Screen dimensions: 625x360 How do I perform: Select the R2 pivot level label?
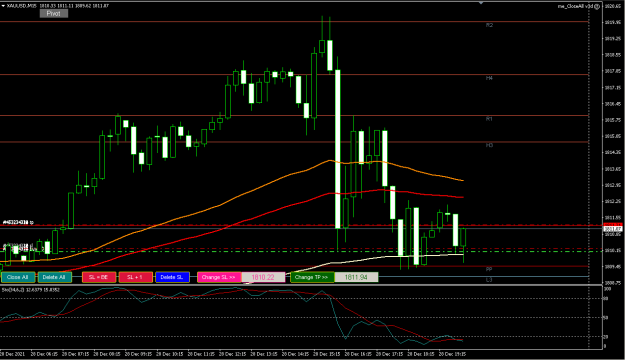click(x=489, y=25)
